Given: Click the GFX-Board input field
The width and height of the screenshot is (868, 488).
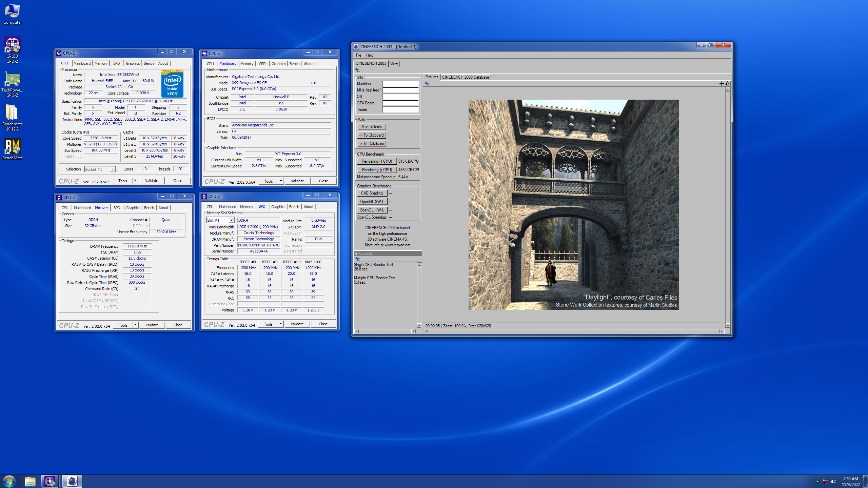Looking at the screenshot, I should tap(400, 103).
